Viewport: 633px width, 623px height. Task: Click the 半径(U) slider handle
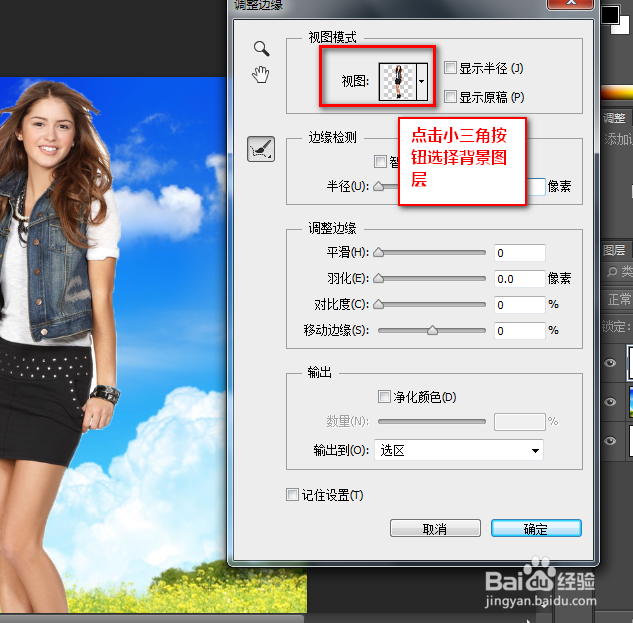point(379,187)
